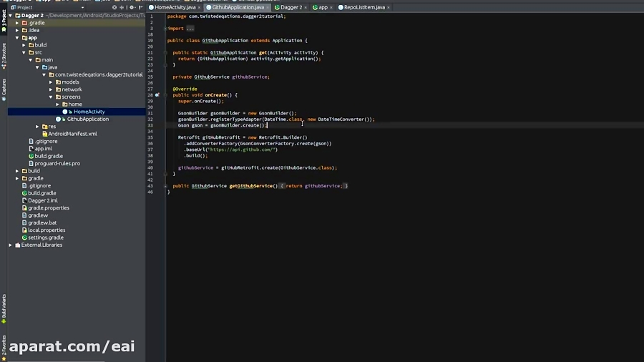Switch to HomeActivity.java tab

(175, 7)
